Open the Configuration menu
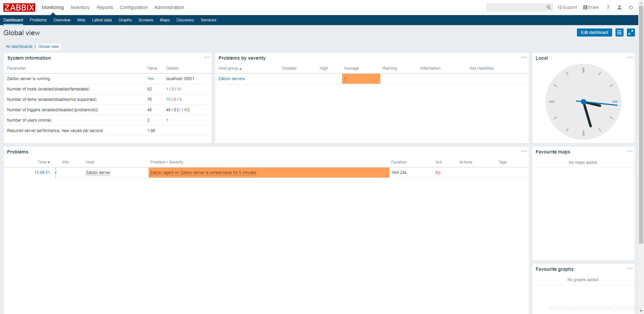Screen dimensions: 644x314 (133, 7)
